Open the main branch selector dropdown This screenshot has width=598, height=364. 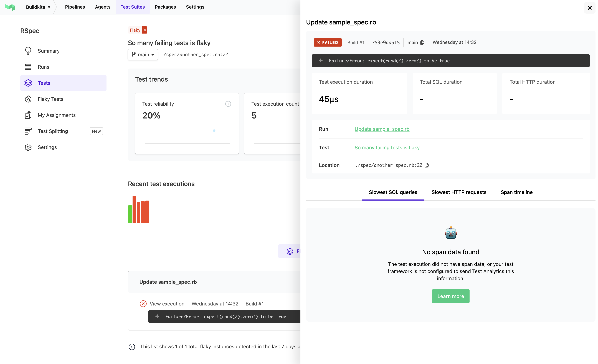(143, 55)
